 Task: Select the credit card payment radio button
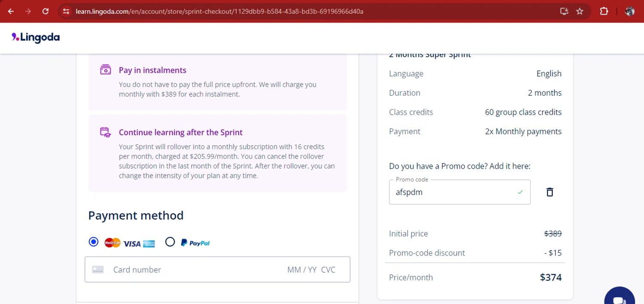[94, 242]
